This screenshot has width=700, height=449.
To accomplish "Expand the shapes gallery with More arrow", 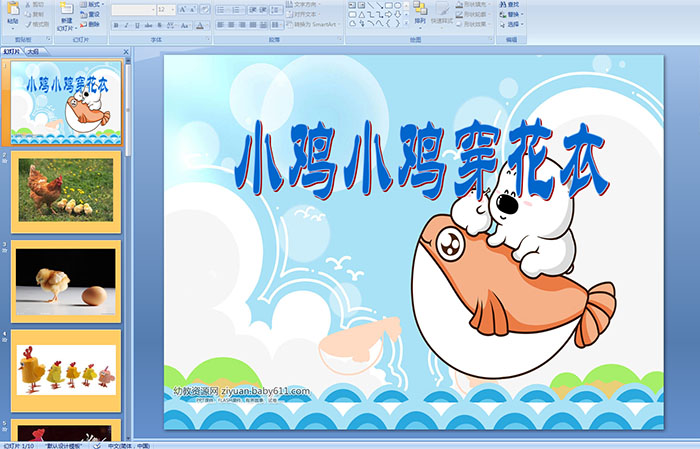I will pyautogui.click(x=406, y=23).
